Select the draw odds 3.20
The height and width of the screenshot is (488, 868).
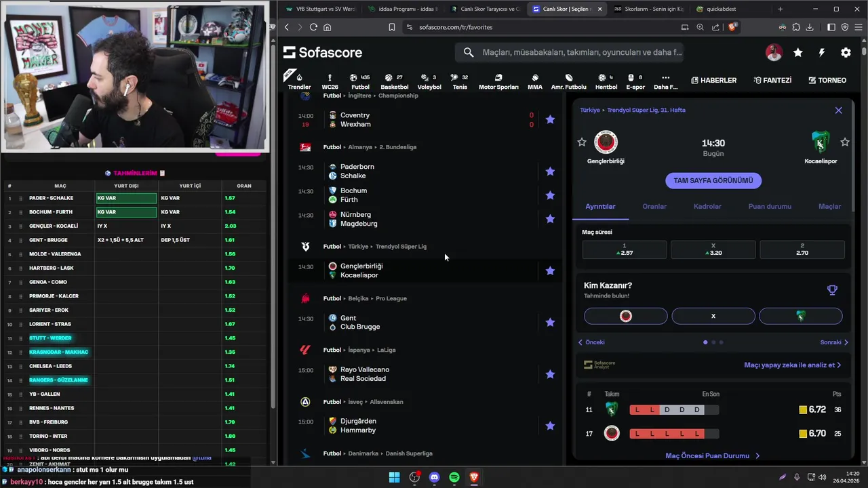[x=713, y=249]
